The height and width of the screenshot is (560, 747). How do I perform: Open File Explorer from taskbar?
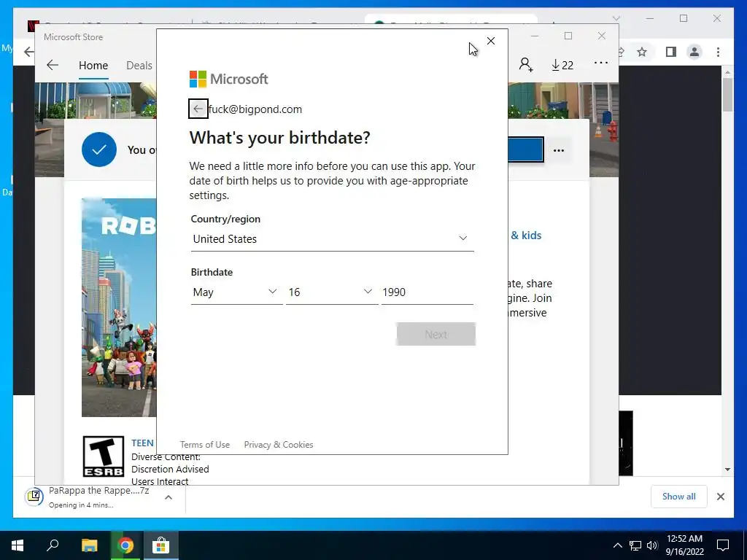tap(89, 545)
